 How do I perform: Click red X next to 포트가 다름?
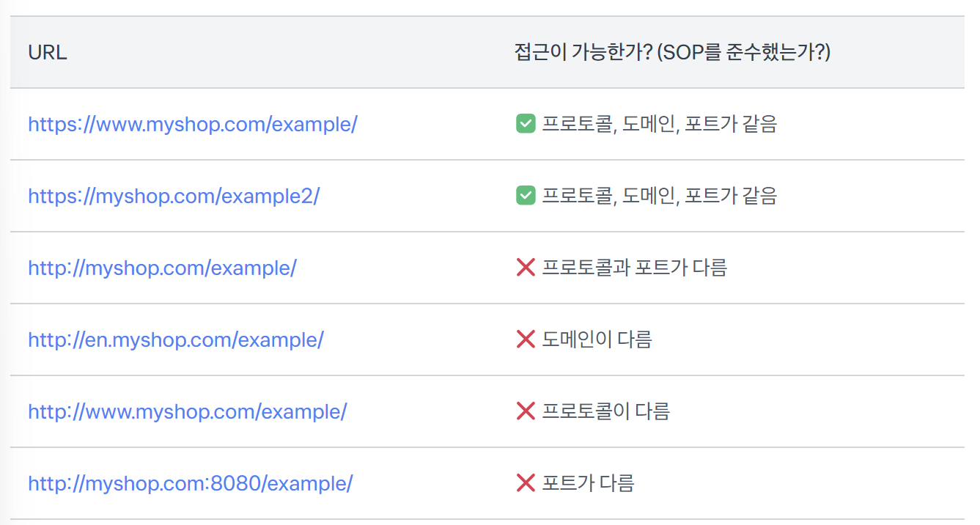coord(526,484)
